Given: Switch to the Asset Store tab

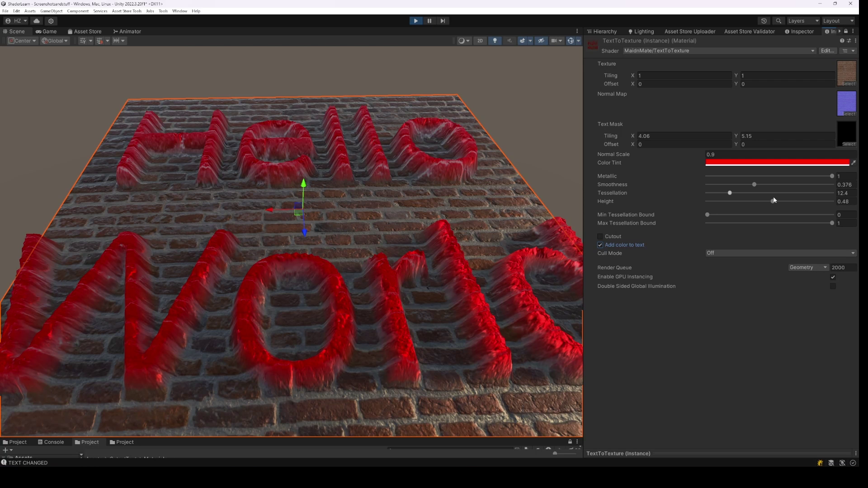Looking at the screenshot, I should point(85,31).
